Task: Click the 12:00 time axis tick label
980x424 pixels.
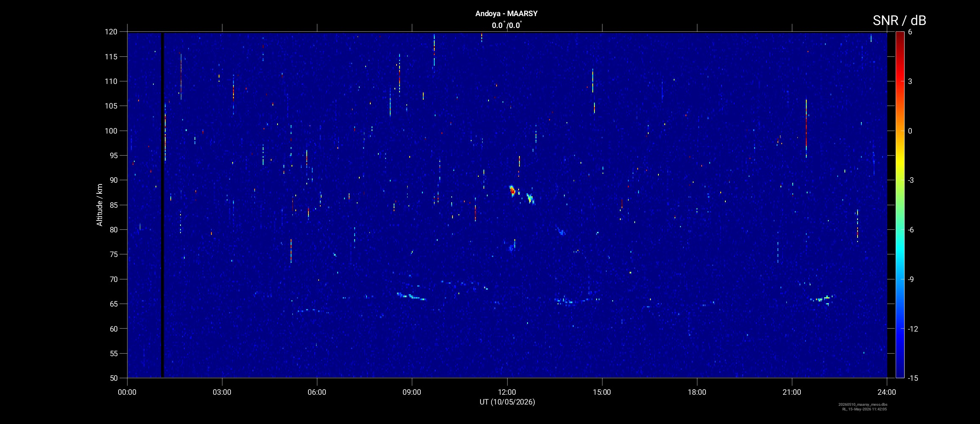Action: coord(507,392)
